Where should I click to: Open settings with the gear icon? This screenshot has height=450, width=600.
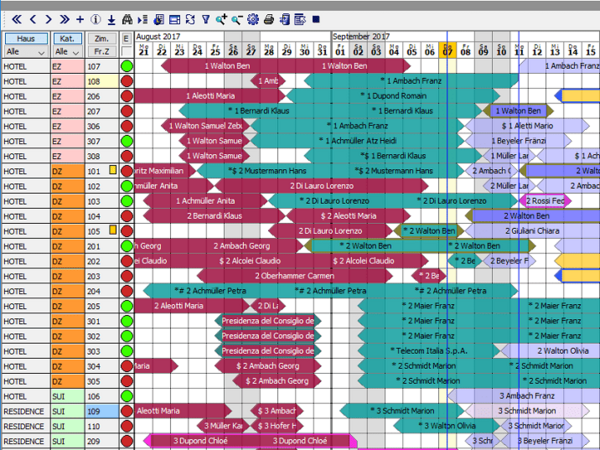[252, 19]
